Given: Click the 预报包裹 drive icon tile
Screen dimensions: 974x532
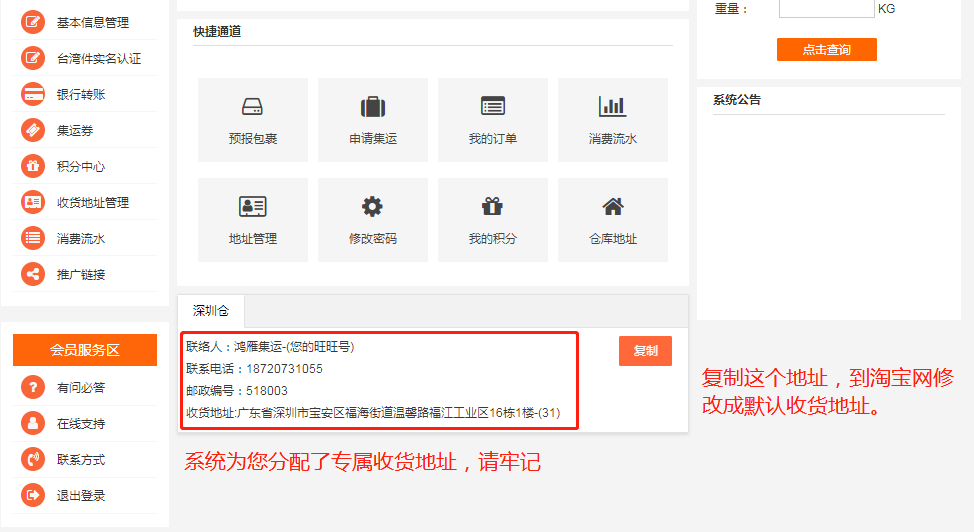Looking at the screenshot, I should (253, 120).
